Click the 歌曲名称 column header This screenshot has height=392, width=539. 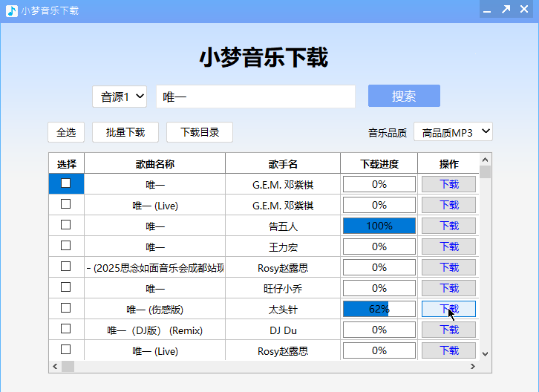(x=154, y=164)
